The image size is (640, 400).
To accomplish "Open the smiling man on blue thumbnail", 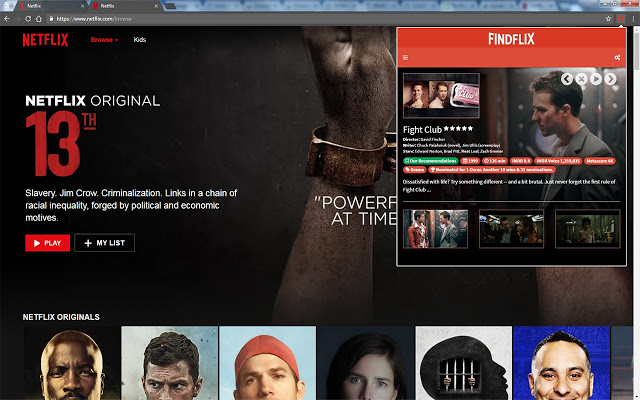I will click(x=561, y=363).
